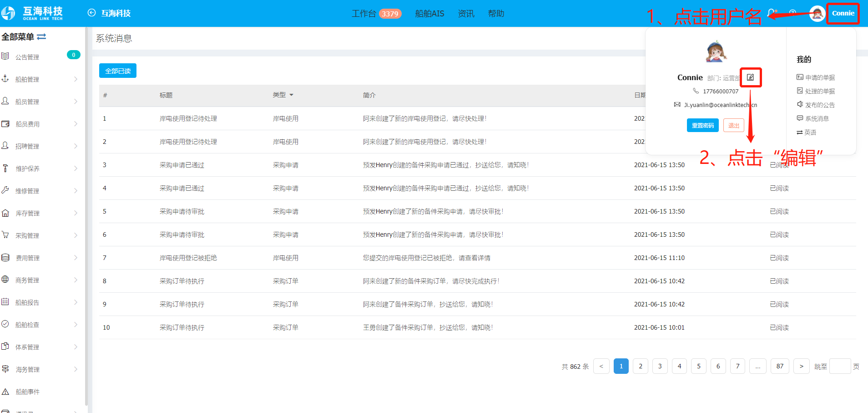Switch language via 英语 option

(806, 132)
